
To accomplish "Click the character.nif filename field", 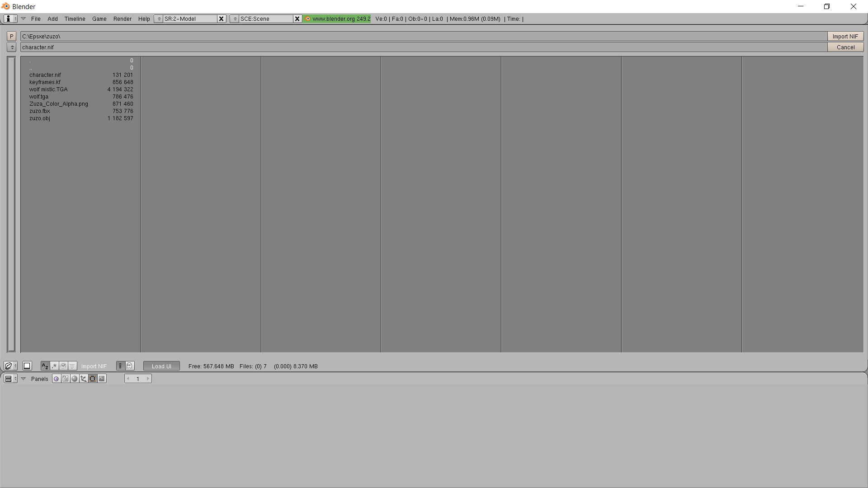I will [424, 47].
